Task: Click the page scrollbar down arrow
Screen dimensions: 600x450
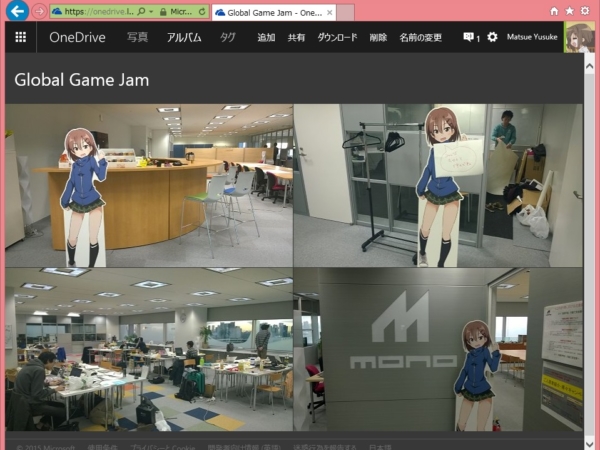Action: click(589, 444)
